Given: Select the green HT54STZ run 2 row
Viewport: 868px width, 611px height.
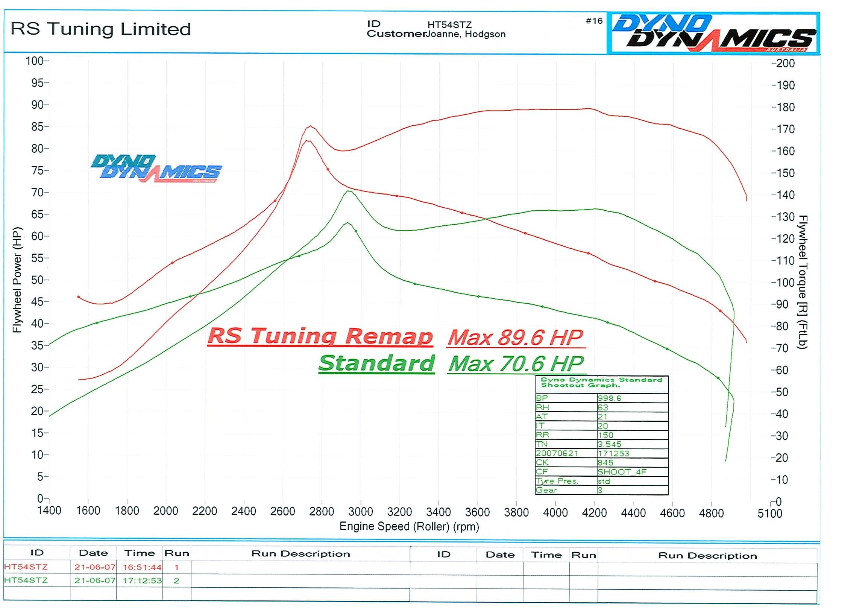Looking at the screenshot, I should [x=26, y=580].
